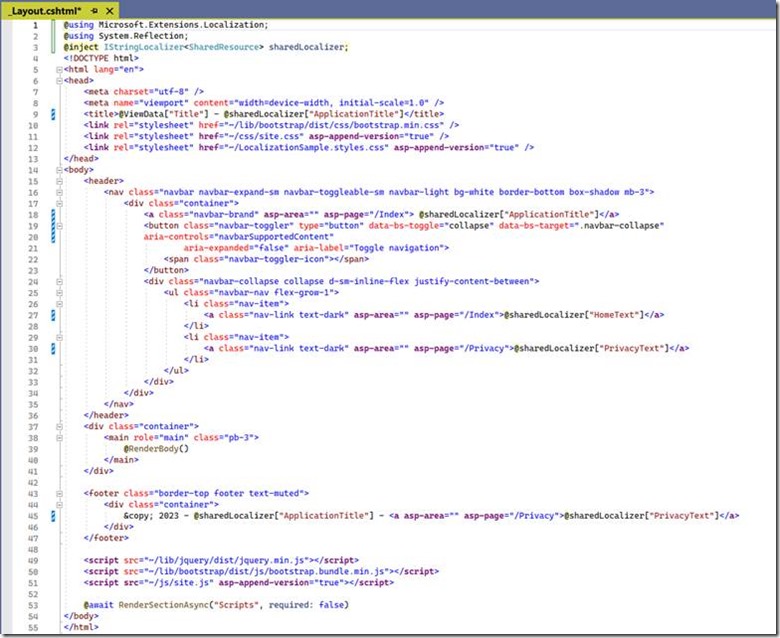This screenshot has height=638, width=780.
Task: Click on 'SharedResource' in line 3
Action: (224, 47)
